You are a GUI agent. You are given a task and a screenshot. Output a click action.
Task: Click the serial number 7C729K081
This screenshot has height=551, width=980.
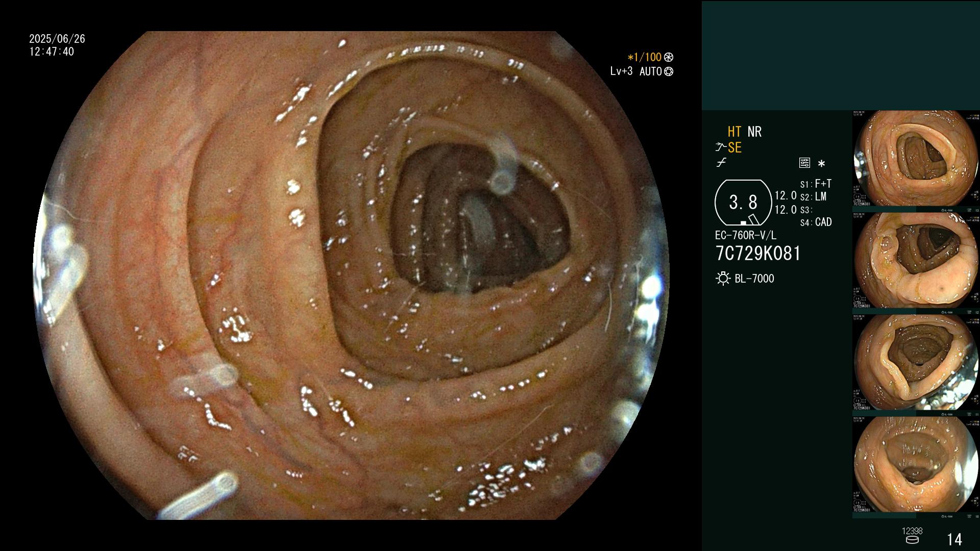pos(758,254)
